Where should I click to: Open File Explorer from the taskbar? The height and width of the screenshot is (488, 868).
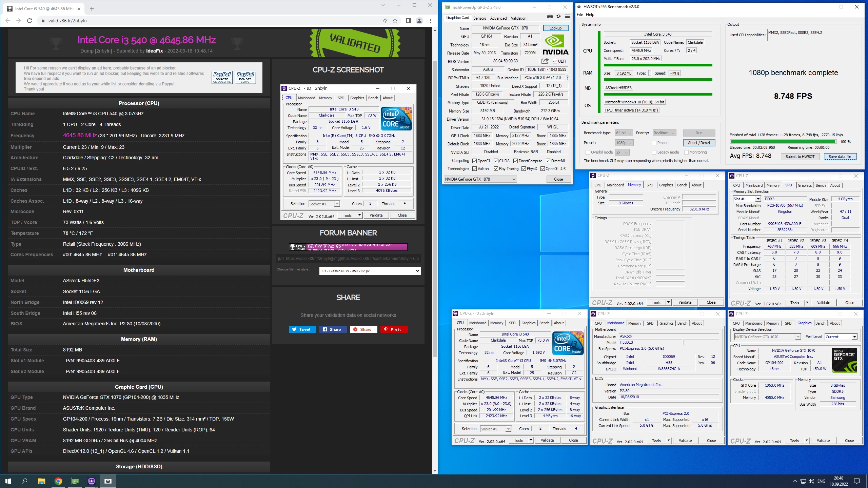(x=41, y=481)
